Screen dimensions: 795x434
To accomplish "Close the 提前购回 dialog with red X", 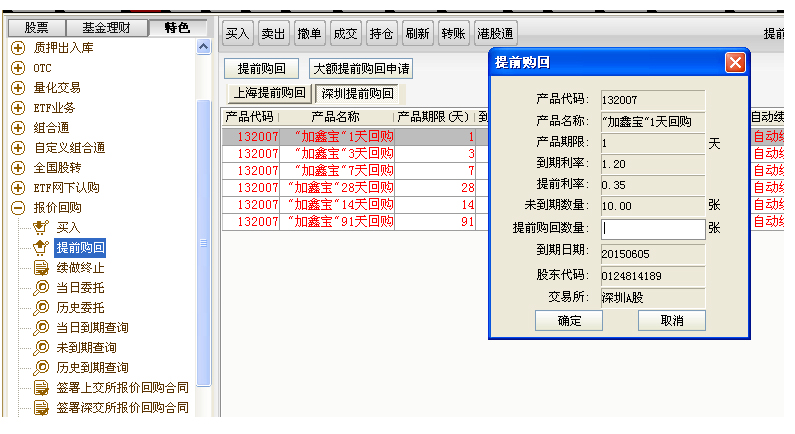I will (x=735, y=63).
